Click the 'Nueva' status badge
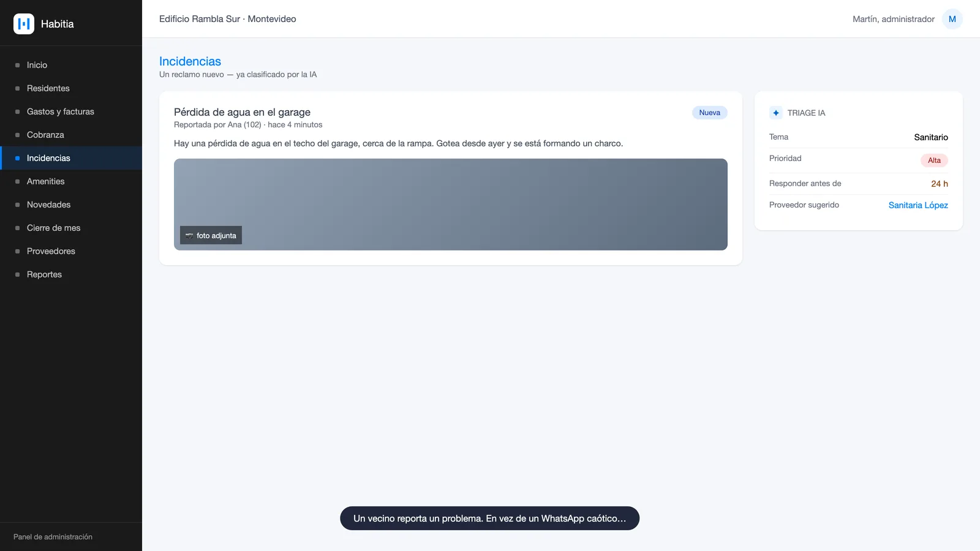 (709, 113)
